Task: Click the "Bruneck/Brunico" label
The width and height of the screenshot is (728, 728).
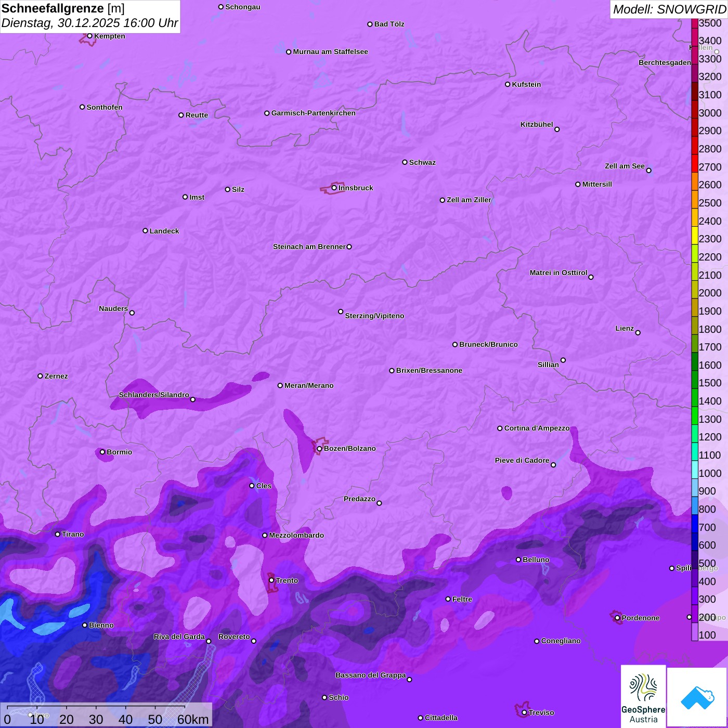Action: [x=488, y=344]
